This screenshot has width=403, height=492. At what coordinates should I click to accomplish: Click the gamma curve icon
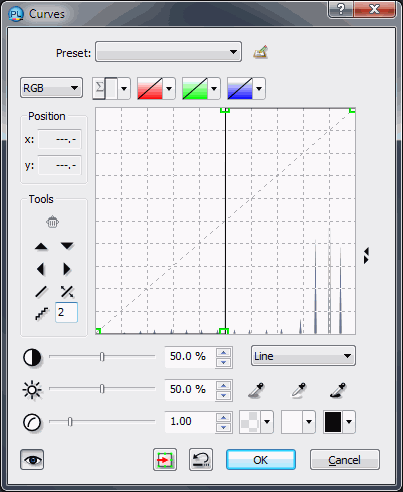pos(32,422)
